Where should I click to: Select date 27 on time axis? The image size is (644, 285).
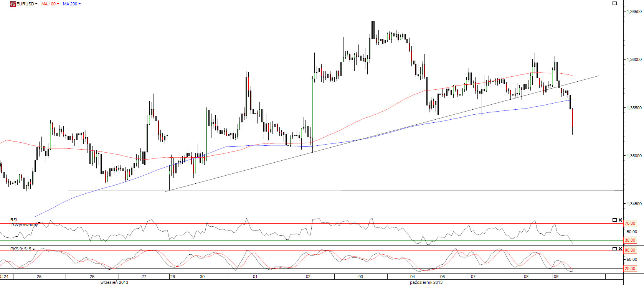click(144, 277)
